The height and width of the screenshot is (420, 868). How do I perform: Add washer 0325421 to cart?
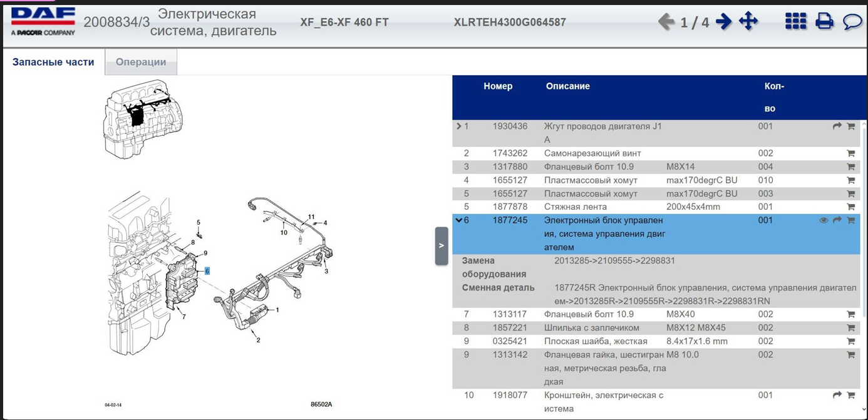coord(850,342)
